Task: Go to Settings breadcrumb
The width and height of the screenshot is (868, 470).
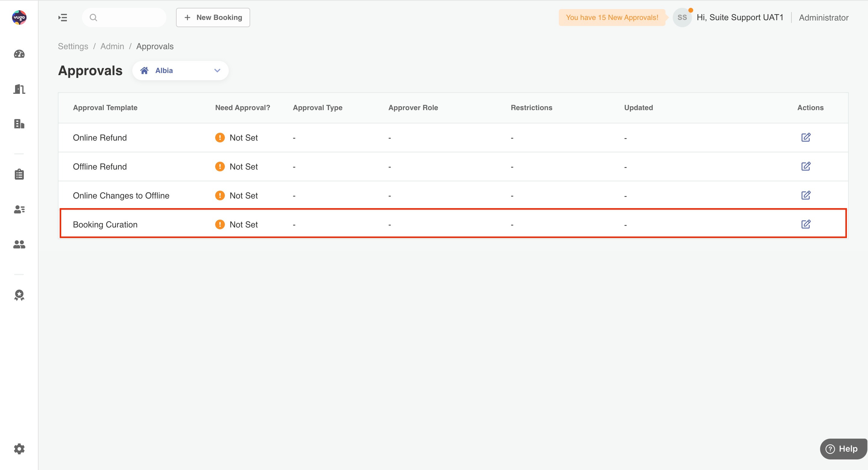Action: [73, 46]
